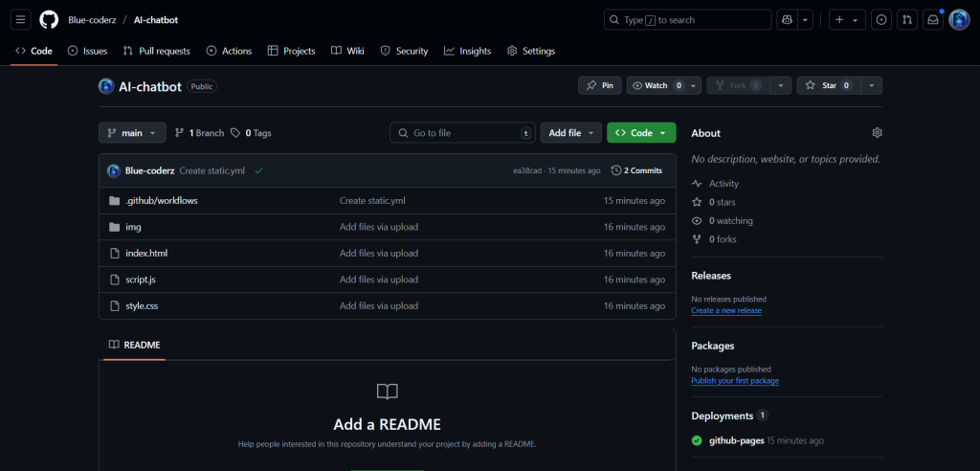Click Publish your first package link

(735, 380)
